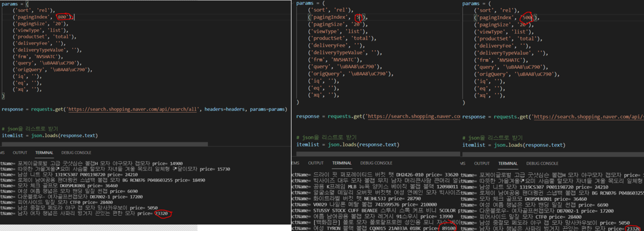The width and height of the screenshot is (644, 231).
Task: Click 'itemlist = json.loads' line in middle editor
Action: click(x=348, y=145)
